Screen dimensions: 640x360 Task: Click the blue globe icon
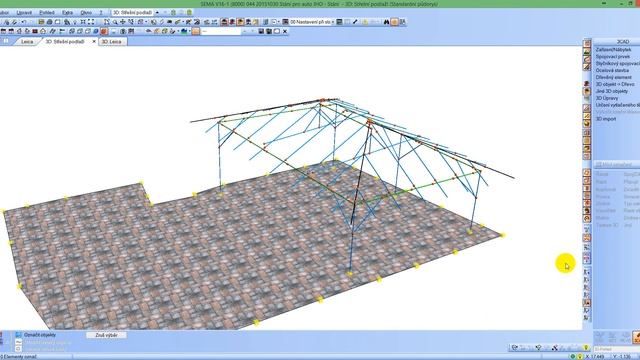point(96,31)
